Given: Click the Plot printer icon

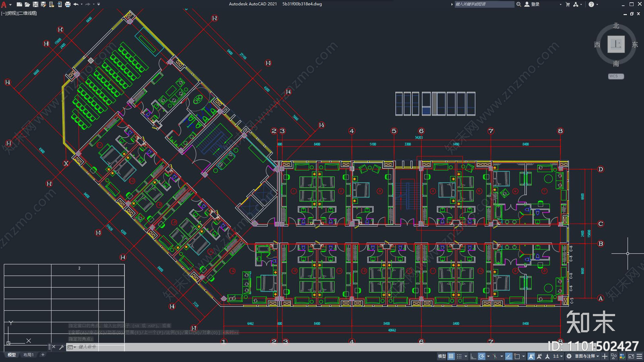Looking at the screenshot, I should [x=68, y=4].
